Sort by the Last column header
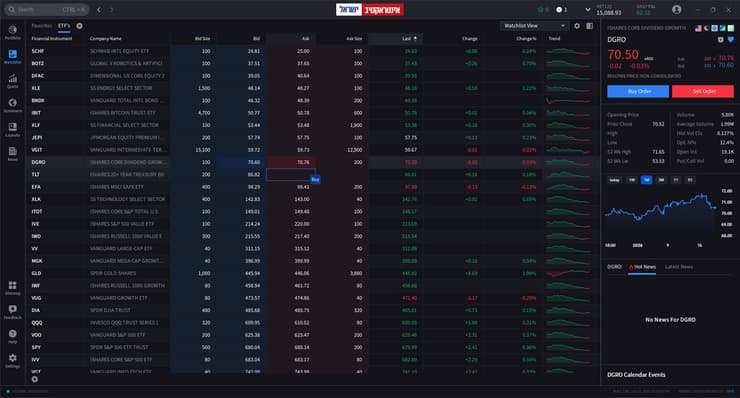This screenshot has width=740, height=398. (x=406, y=39)
